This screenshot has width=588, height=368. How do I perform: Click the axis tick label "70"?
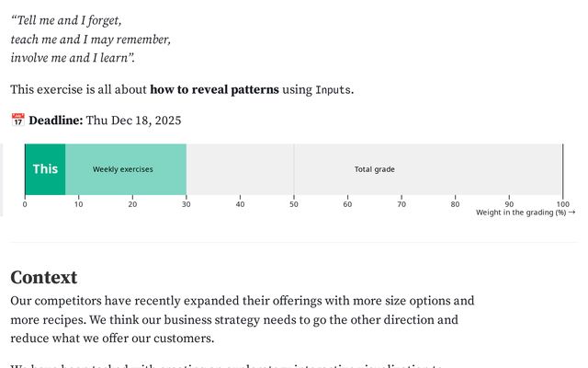coord(401,204)
